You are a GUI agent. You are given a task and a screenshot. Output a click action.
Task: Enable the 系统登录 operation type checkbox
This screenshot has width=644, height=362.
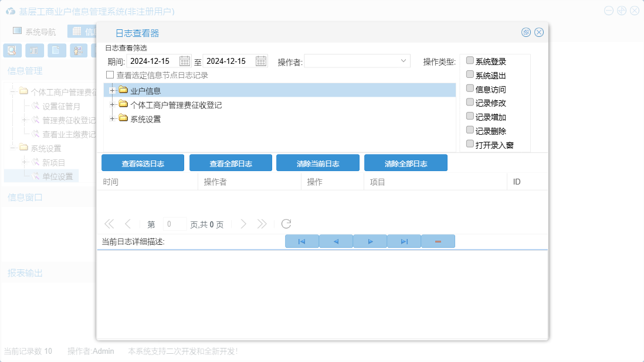pyautogui.click(x=470, y=60)
